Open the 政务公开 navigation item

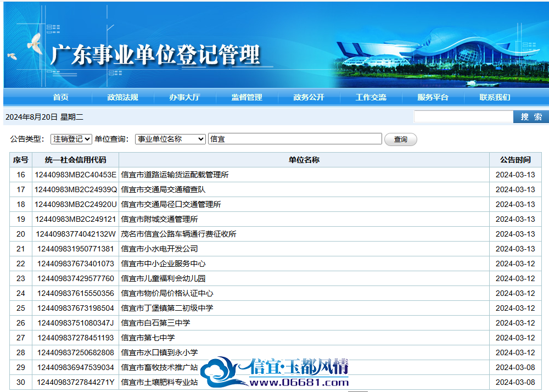pyautogui.click(x=309, y=97)
